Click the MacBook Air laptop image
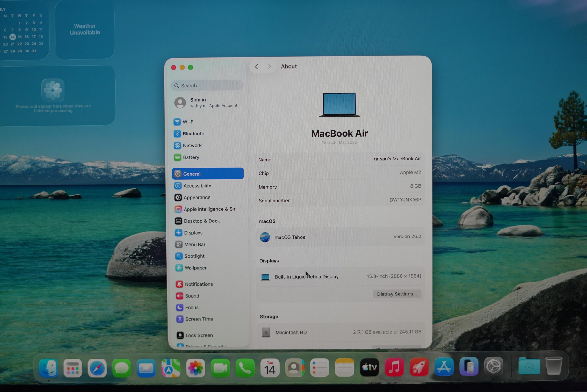This screenshot has width=587, height=392. click(x=339, y=105)
